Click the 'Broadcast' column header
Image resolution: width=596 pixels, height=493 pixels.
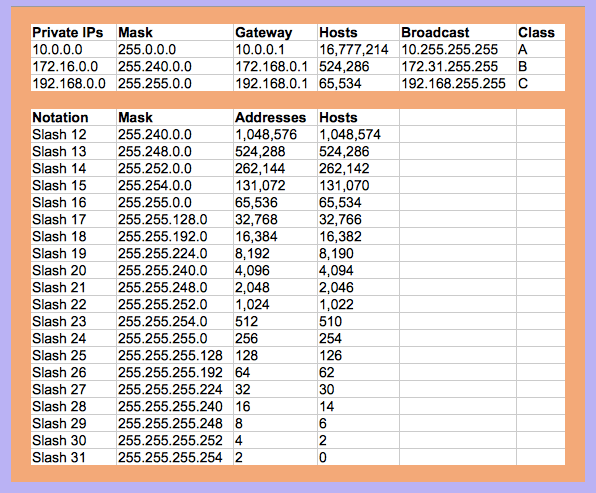[x=458, y=32]
